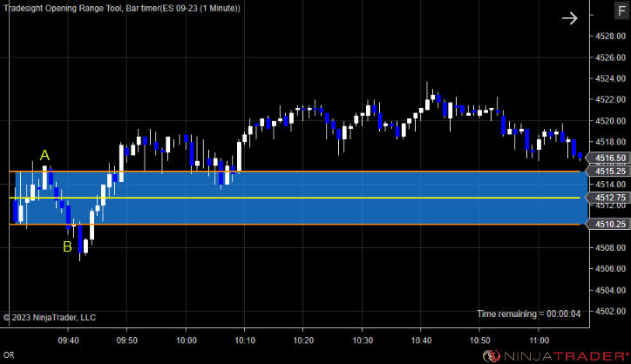
Task: Click the 10:00 time axis label
Action: coord(187,340)
